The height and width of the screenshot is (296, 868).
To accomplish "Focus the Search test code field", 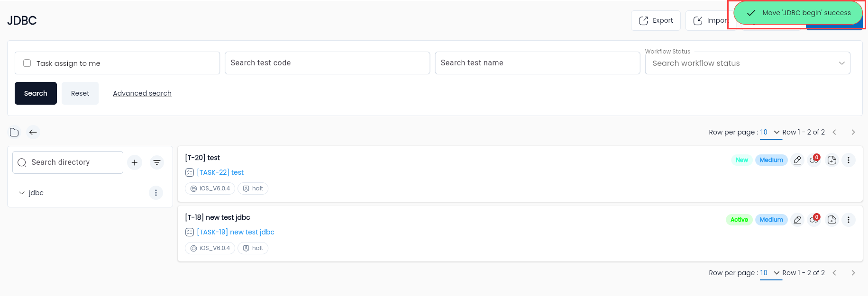I will pyautogui.click(x=327, y=63).
